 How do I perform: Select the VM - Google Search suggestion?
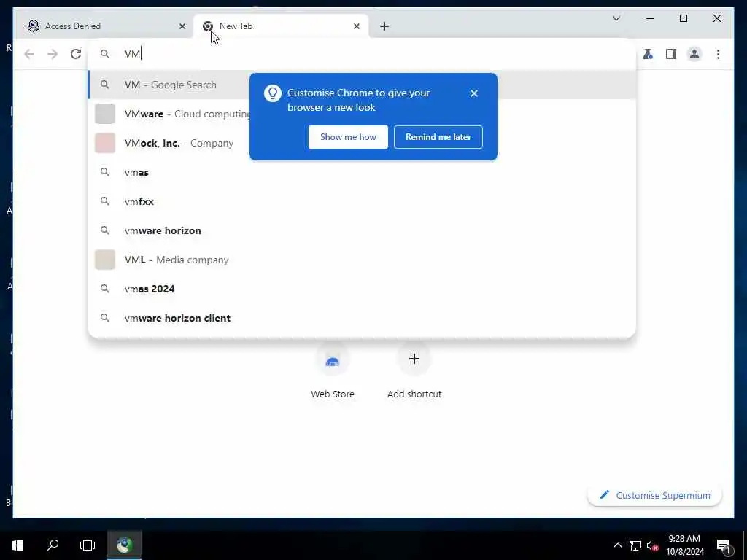[x=362, y=85]
